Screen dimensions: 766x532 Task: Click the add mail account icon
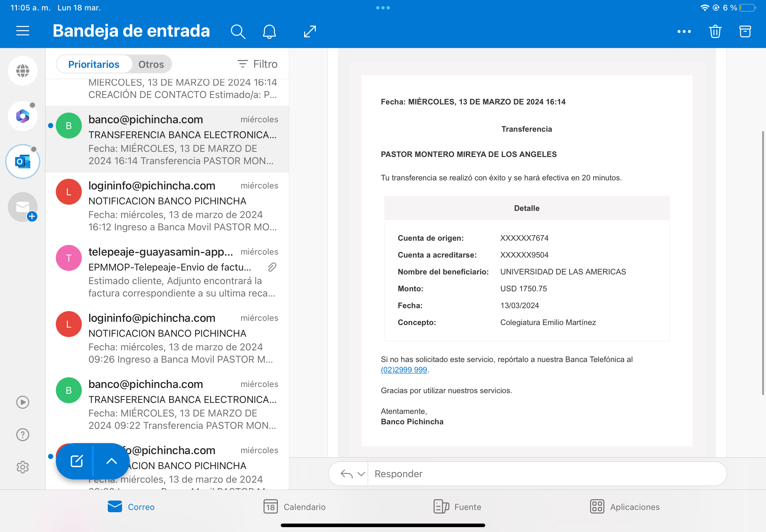pyautogui.click(x=23, y=207)
